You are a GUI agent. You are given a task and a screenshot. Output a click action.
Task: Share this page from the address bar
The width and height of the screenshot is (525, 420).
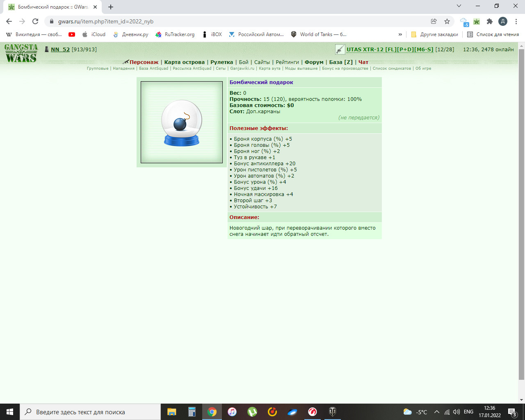tap(434, 21)
